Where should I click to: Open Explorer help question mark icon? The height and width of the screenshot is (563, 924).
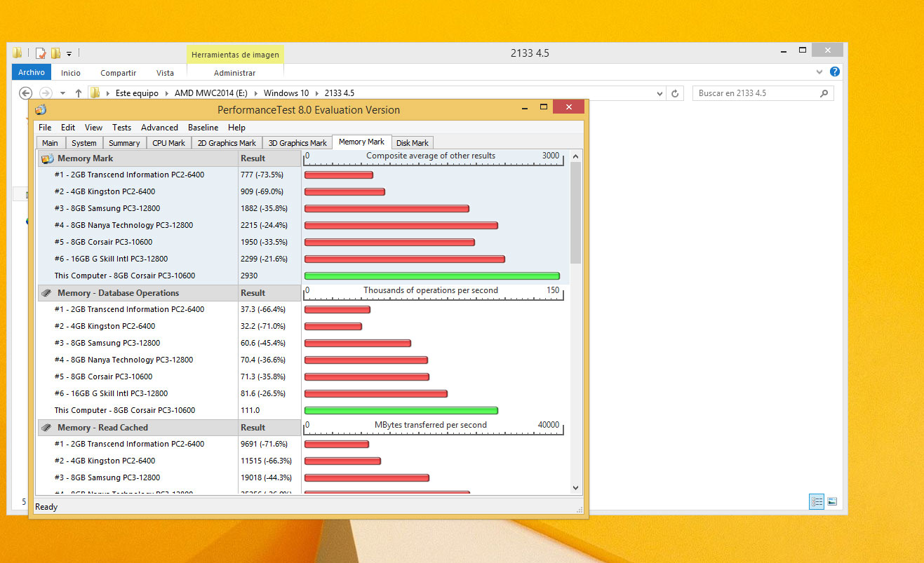click(x=834, y=72)
